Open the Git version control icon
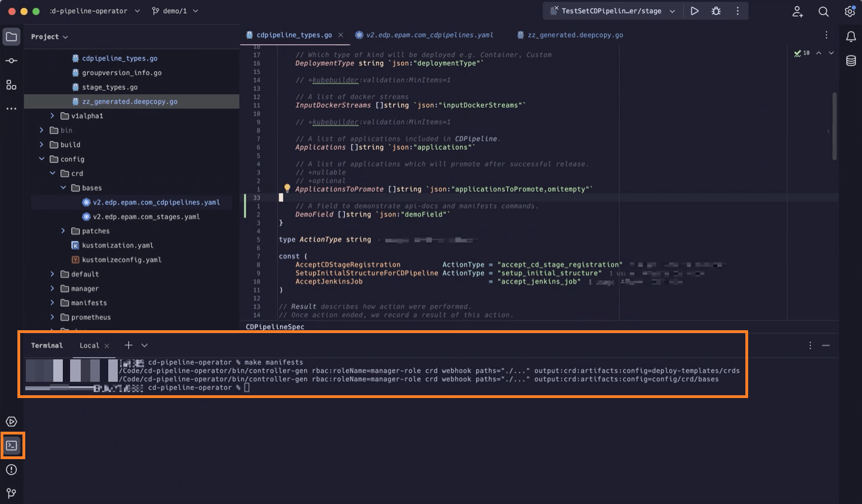Viewport: 862px width, 504px height. (11, 493)
